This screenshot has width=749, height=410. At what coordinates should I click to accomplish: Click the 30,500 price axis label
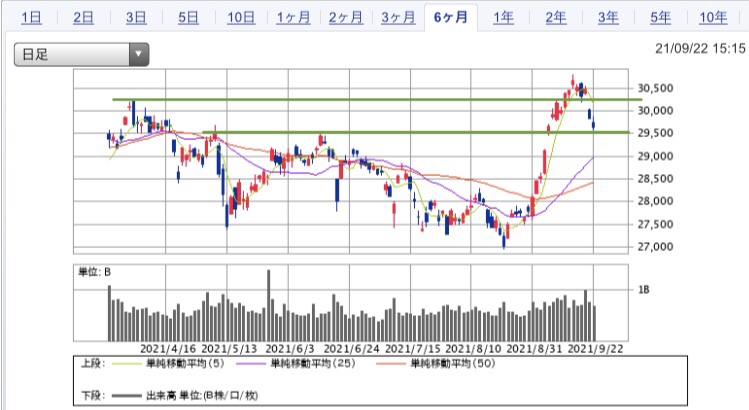tap(655, 88)
